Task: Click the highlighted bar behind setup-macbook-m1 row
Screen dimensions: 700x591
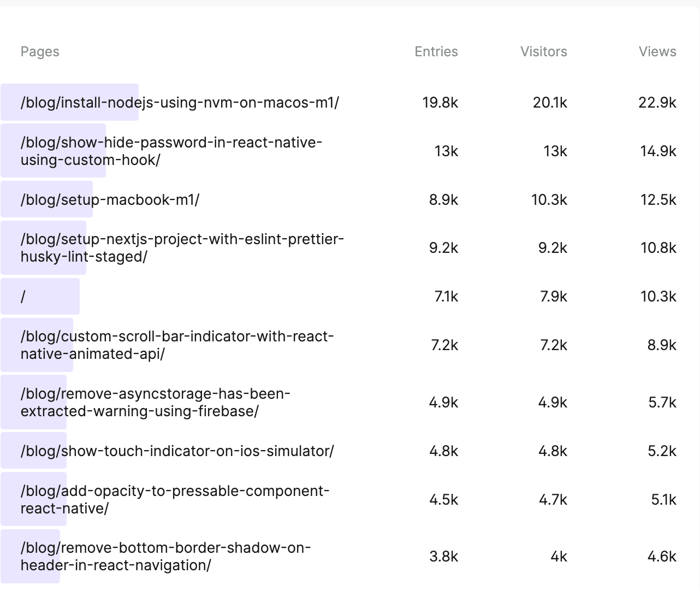Action: point(46,199)
